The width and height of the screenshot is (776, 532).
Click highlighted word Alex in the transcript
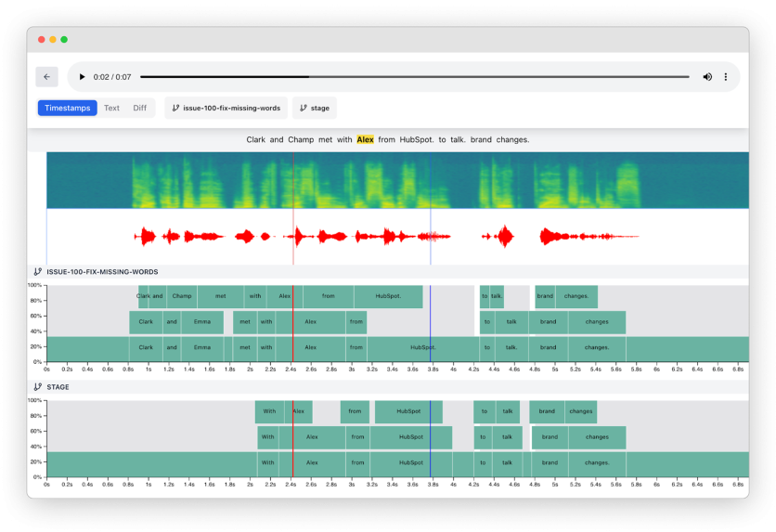[365, 139]
